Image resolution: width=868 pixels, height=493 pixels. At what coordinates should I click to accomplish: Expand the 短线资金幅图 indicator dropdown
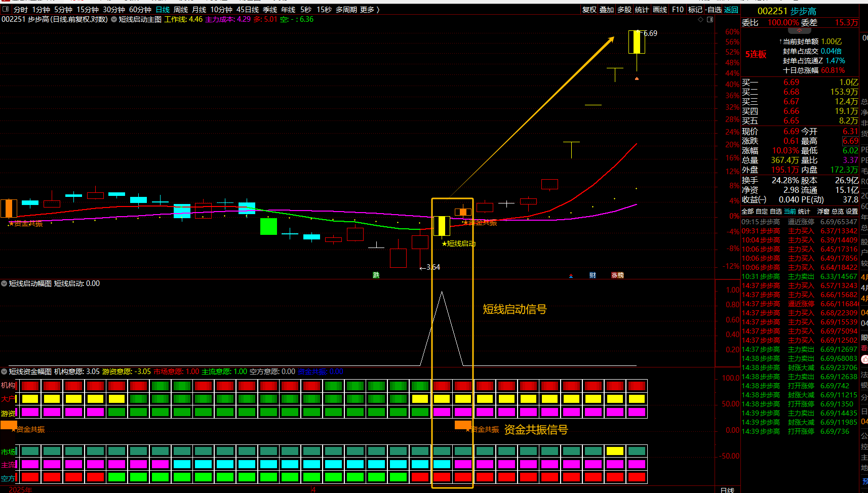(x=4, y=372)
